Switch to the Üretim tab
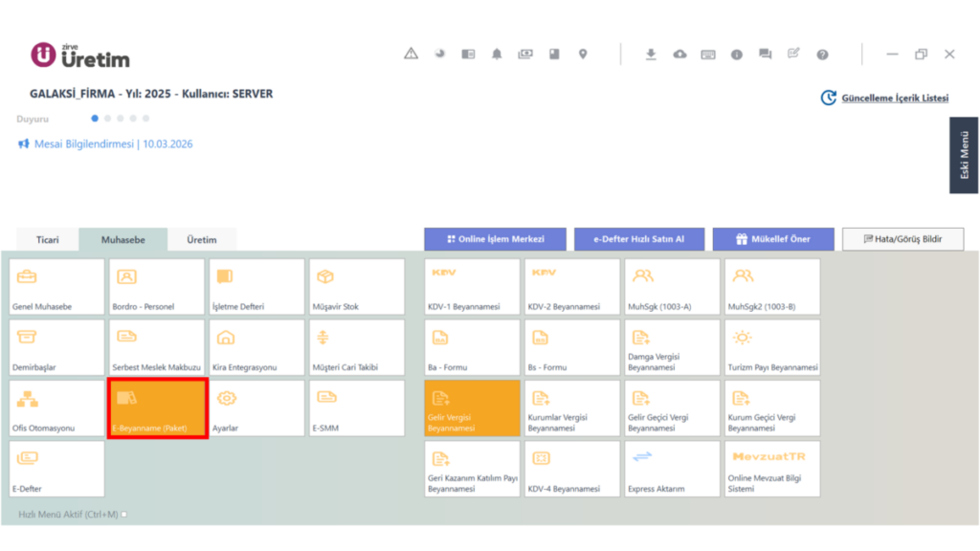This screenshot has width=980, height=551. click(201, 240)
